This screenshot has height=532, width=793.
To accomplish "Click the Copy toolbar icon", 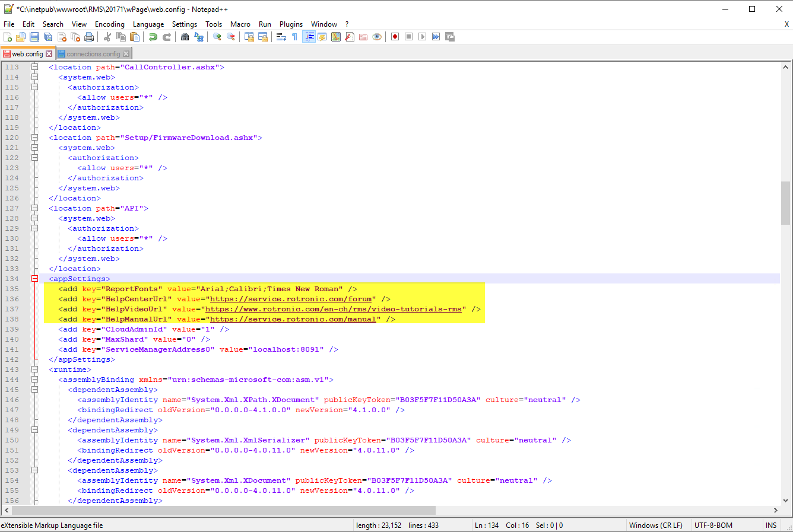I will pos(121,37).
